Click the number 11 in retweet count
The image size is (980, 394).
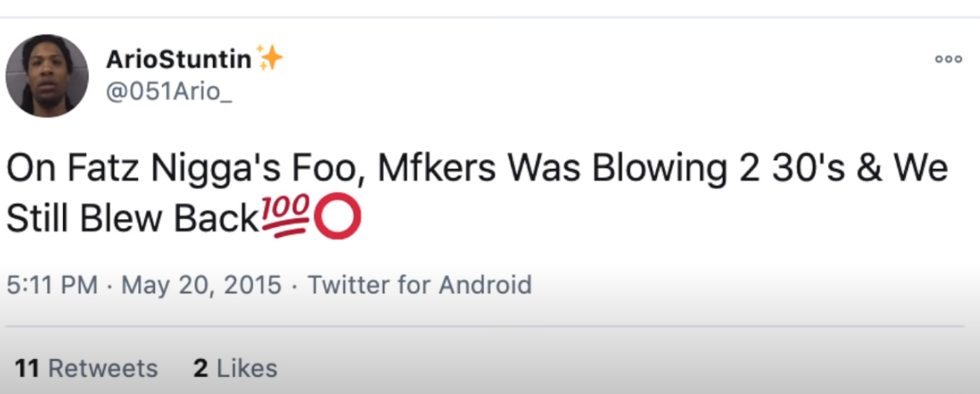pyautogui.click(x=27, y=368)
